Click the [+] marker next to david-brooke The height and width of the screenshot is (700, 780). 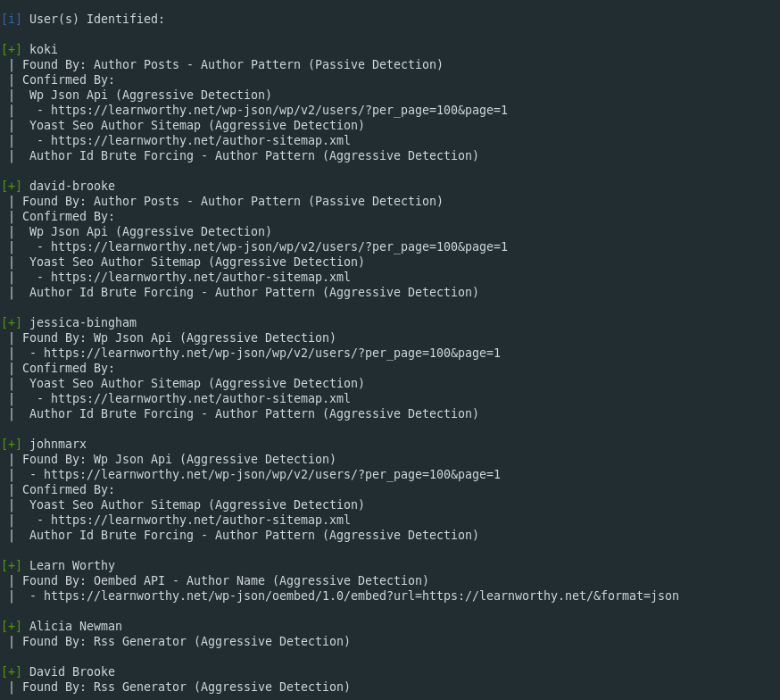(x=12, y=186)
